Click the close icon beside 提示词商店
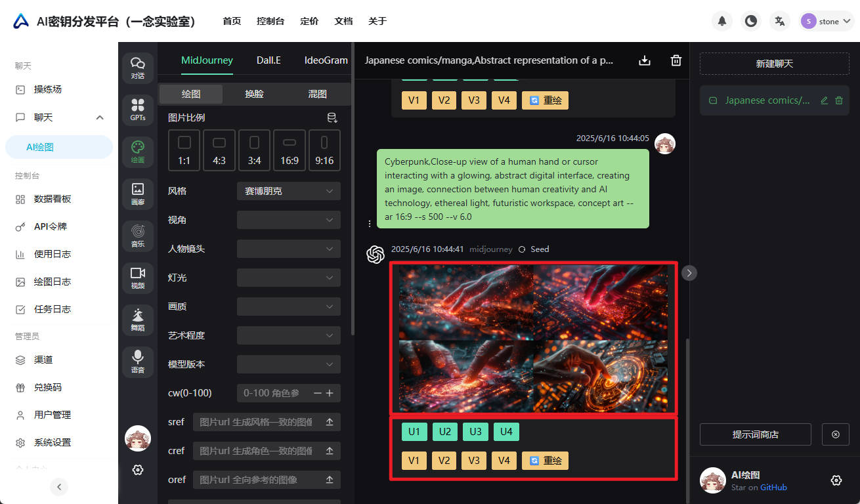The height and width of the screenshot is (504, 860). click(836, 434)
